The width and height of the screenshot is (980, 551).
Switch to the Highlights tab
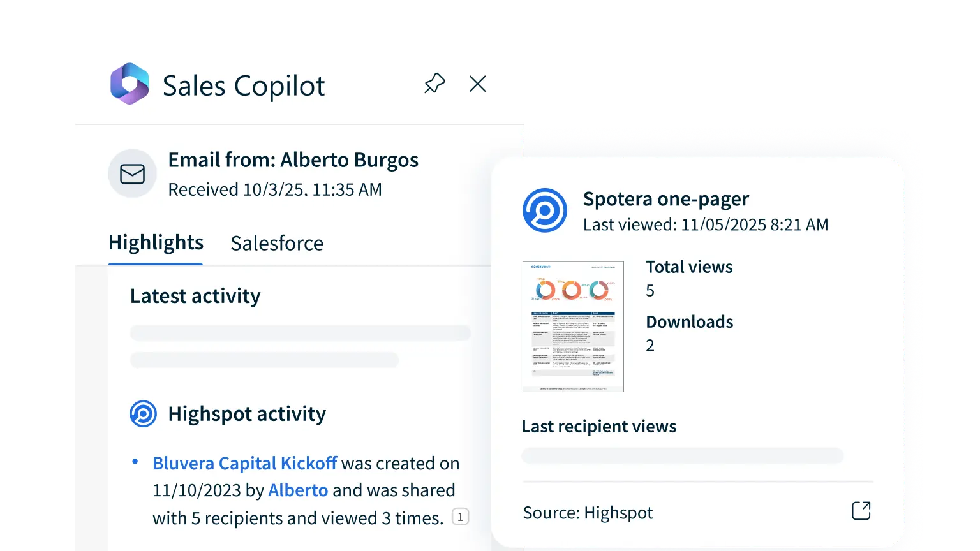[x=156, y=243]
